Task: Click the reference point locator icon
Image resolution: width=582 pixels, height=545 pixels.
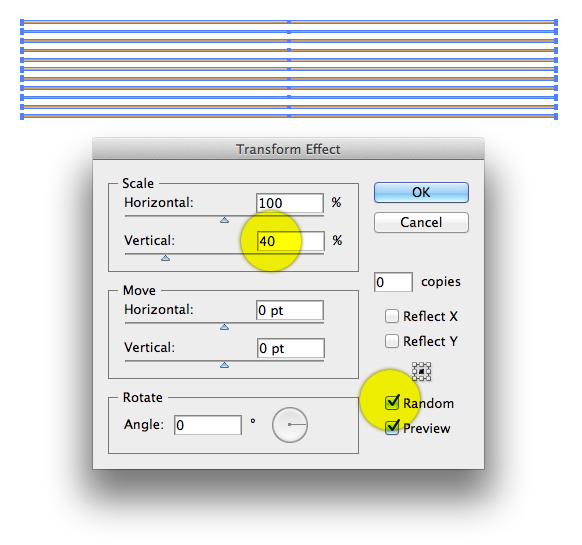Action: [421, 371]
